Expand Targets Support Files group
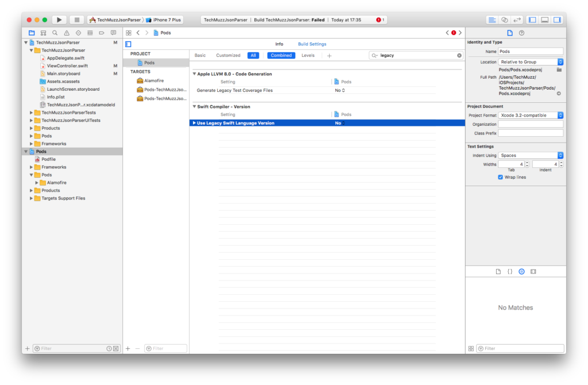This screenshot has width=588, height=385. pos(31,198)
